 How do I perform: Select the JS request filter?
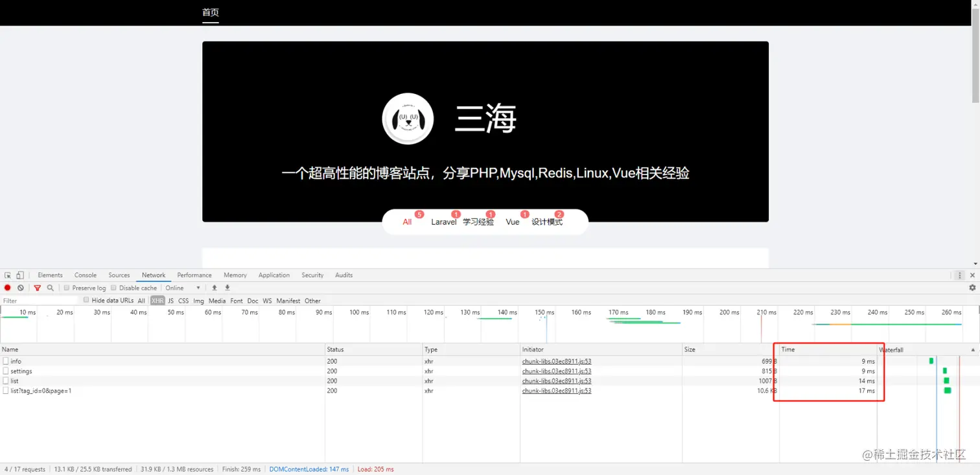170,300
